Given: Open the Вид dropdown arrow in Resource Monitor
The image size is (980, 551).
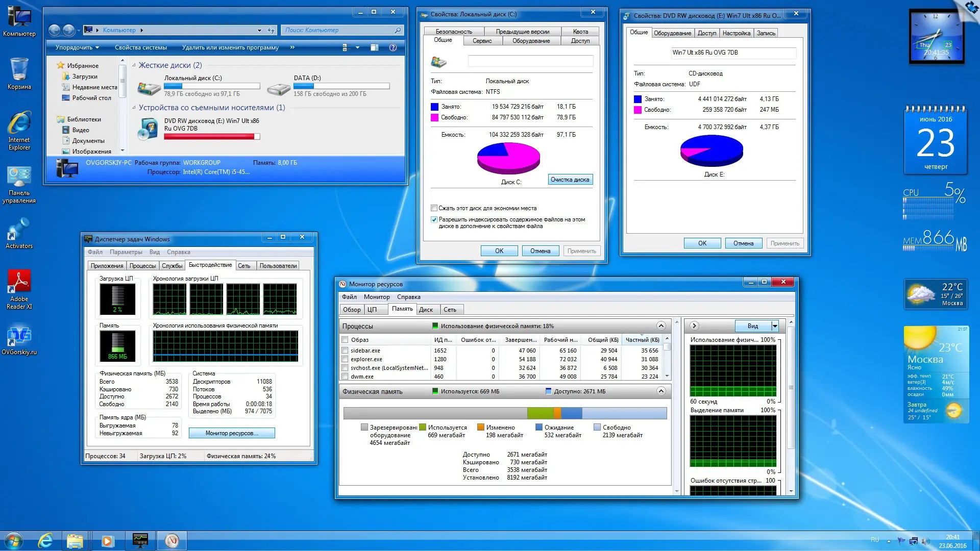Looking at the screenshot, I should [775, 326].
